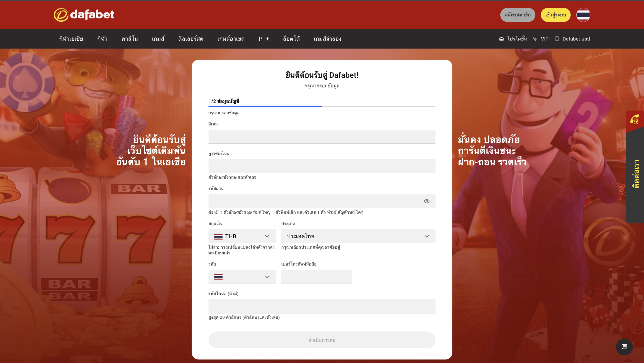Open the กีฬา menu item
The width and height of the screenshot is (644, 363).
point(102,39)
